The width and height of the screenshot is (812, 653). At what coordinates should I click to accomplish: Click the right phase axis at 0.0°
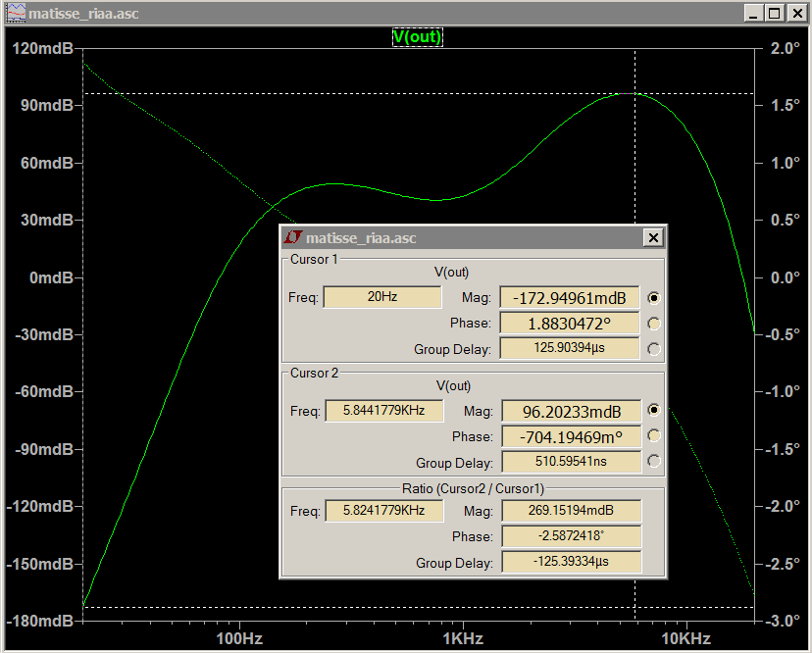point(785,277)
